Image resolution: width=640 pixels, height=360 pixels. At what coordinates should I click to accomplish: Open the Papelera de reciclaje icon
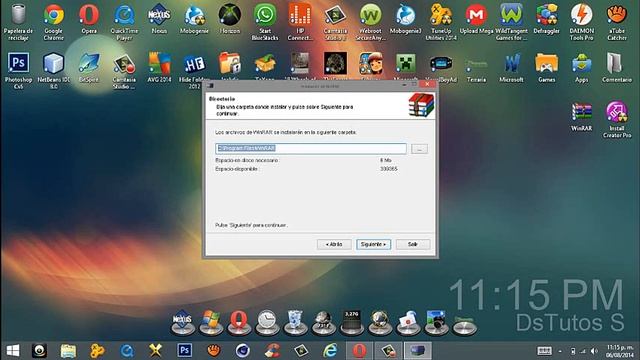coord(18,22)
